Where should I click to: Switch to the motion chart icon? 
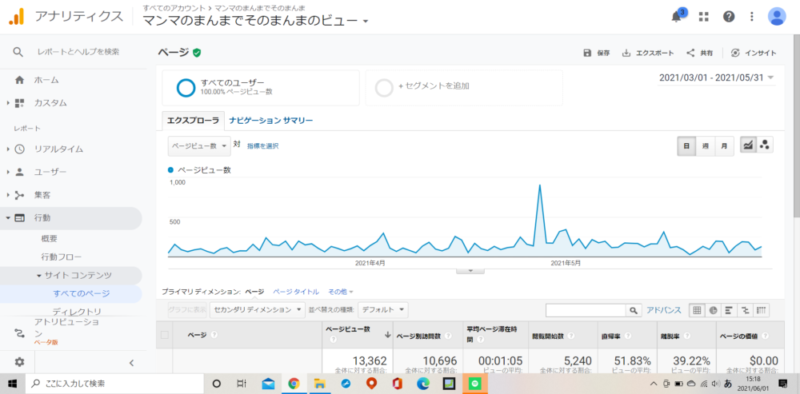(x=765, y=145)
